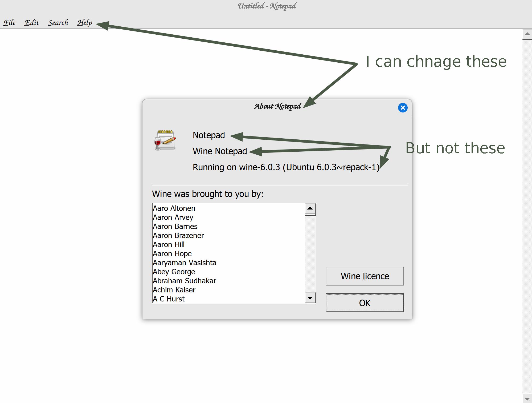Open the Search menu
Viewport: 532px width, 403px height.
[x=58, y=23]
